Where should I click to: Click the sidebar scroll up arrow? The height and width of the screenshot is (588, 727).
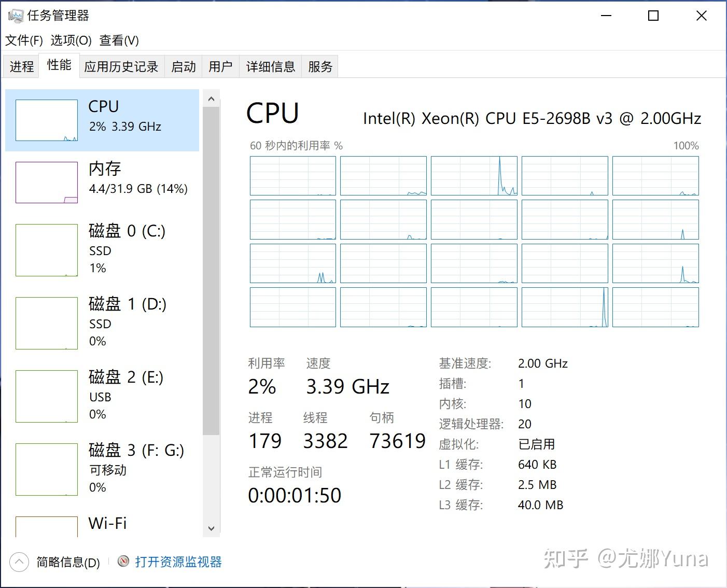point(211,99)
